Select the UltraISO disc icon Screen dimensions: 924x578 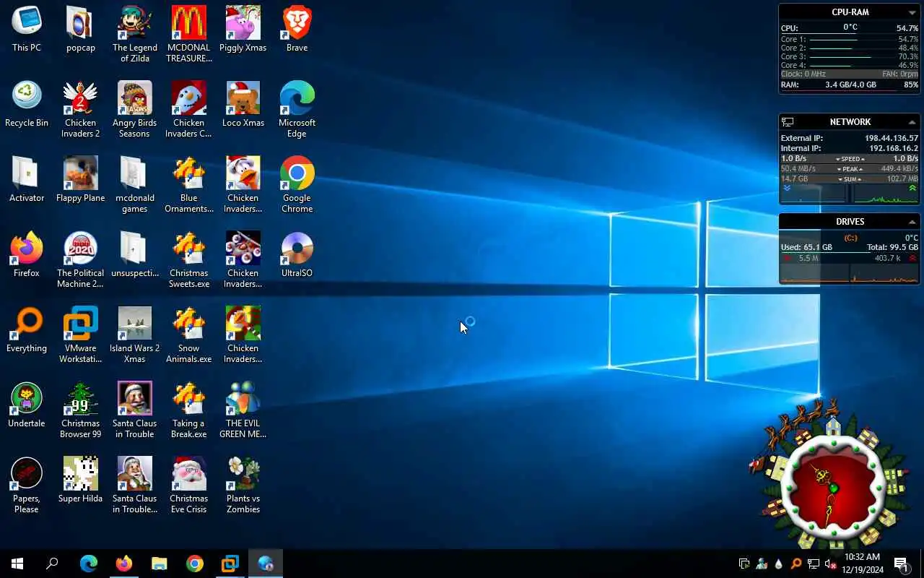(297, 255)
